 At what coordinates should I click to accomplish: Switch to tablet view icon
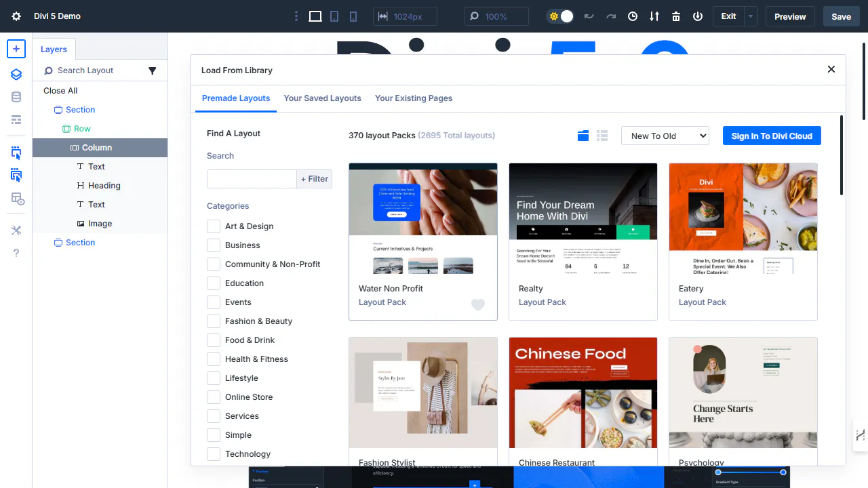tap(334, 16)
